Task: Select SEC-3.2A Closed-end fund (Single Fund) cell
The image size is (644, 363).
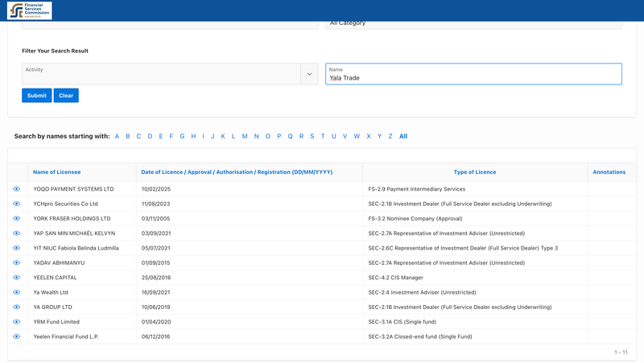Action: (x=420, y=336)
